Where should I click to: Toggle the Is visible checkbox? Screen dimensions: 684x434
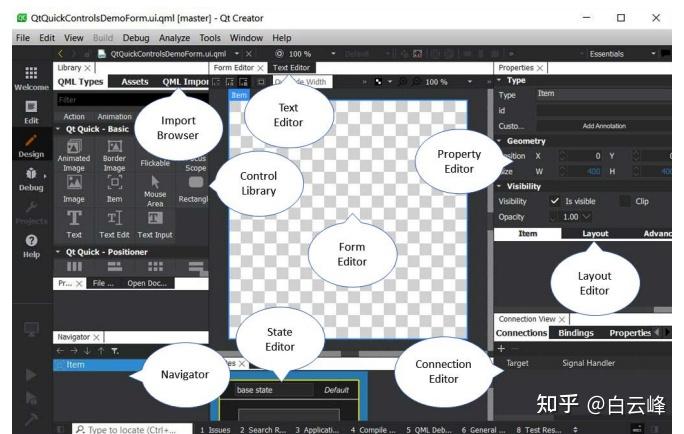[554, 201]
